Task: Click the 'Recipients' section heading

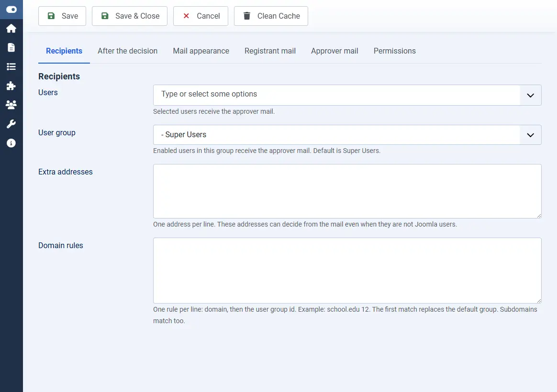Action: coord(59,76)
